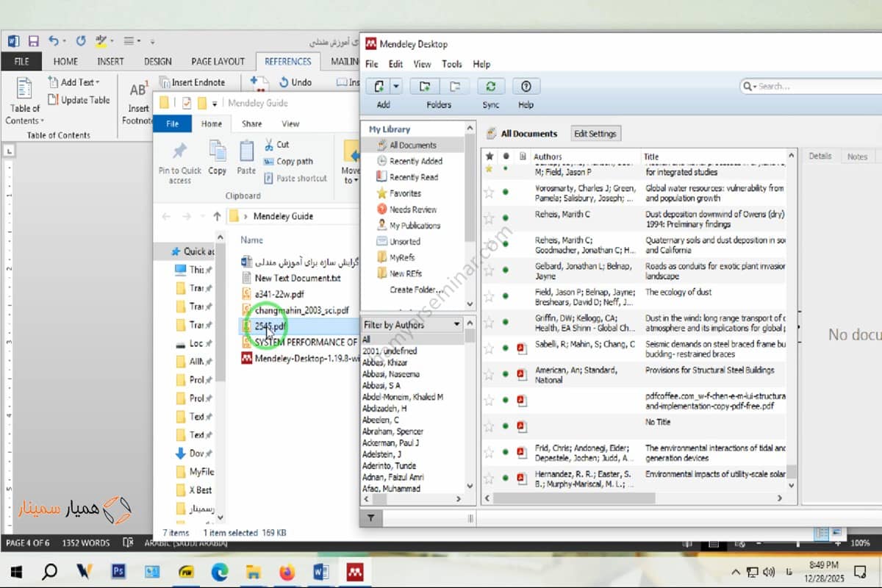Image resolution: width=882 pixels, height=588 pixels.
Task: Open PDF icon for Sabelli row
Action: pyautogui.click(x=522, y=348)
